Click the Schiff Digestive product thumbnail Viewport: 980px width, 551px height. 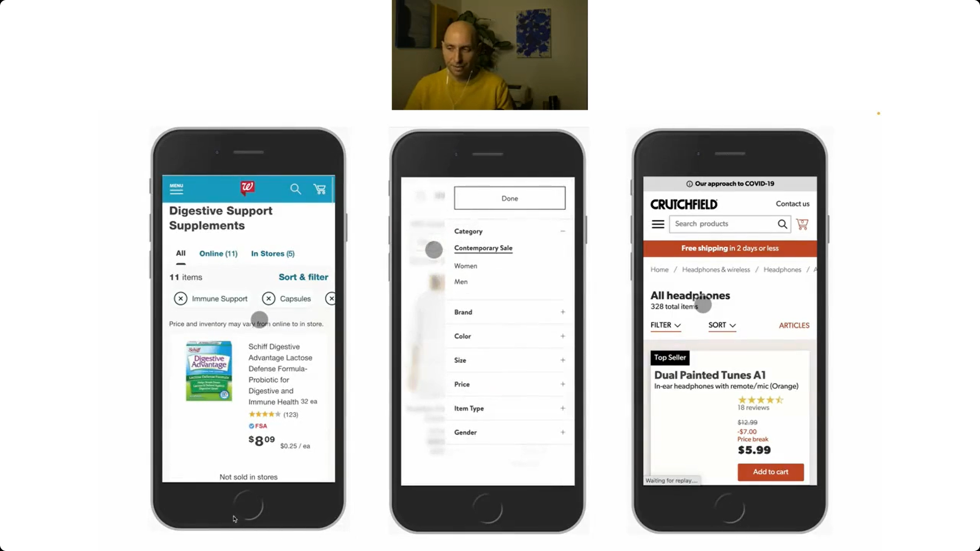pos(209,371)
